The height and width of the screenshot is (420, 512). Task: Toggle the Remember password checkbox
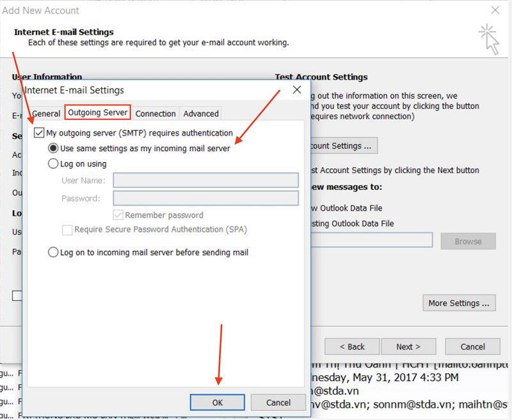(118, 215)
